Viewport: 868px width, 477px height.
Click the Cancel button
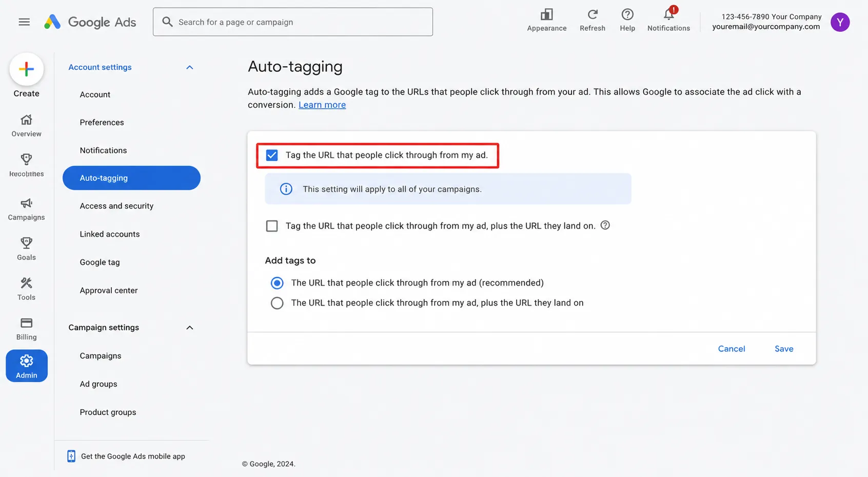click(x=732, y=349)
